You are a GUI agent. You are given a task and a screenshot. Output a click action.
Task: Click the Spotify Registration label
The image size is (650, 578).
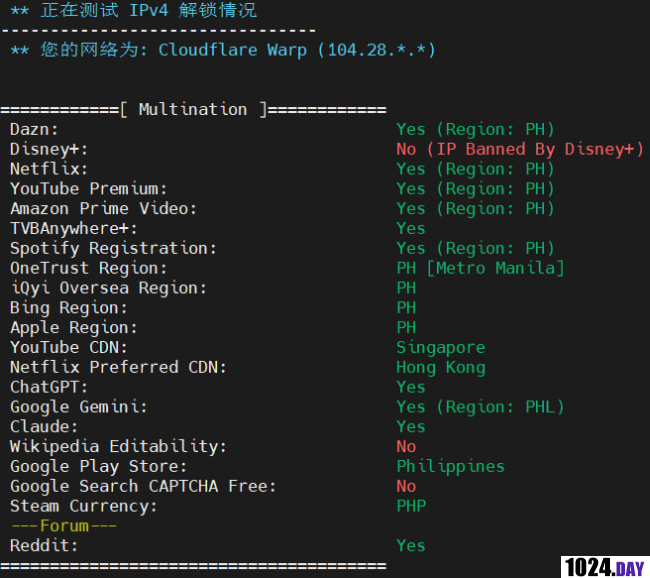[x=113, y=248]
